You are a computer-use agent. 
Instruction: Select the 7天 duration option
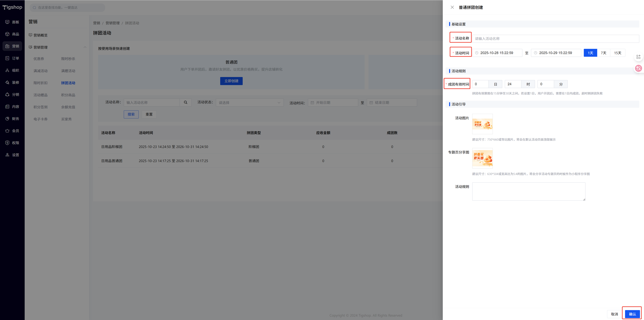[604, 53]
